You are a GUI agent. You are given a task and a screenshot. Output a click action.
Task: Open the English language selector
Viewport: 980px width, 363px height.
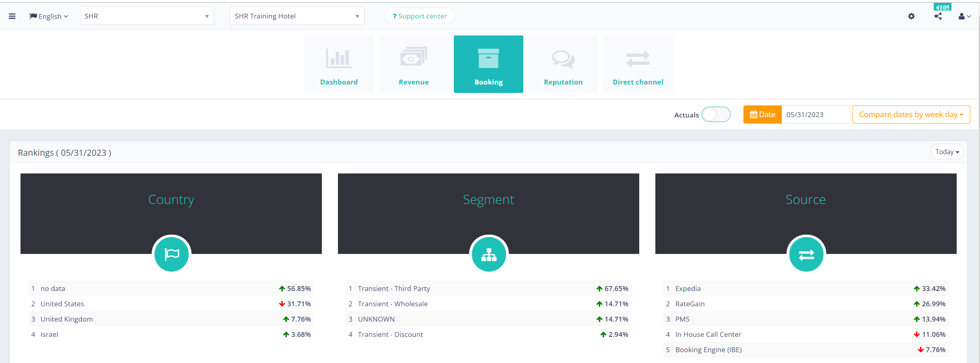point(49,16)
